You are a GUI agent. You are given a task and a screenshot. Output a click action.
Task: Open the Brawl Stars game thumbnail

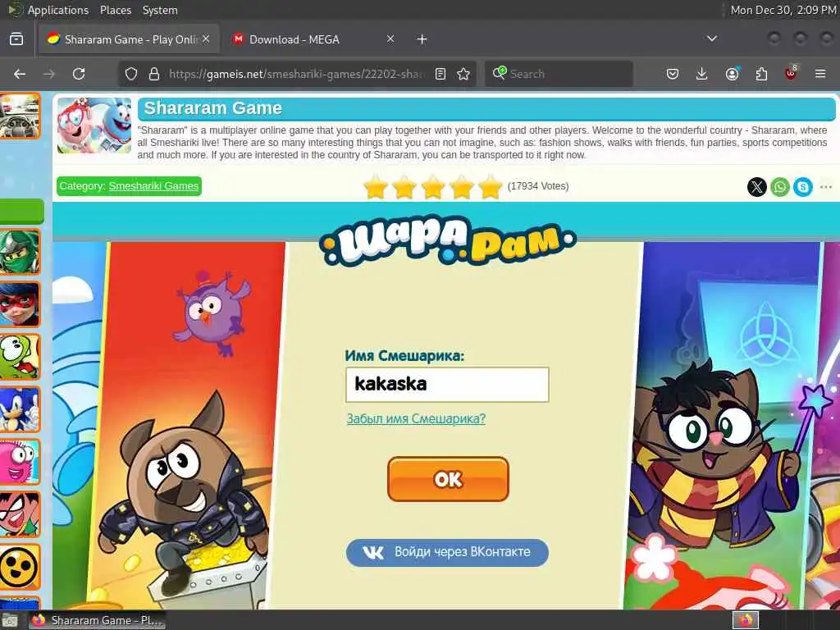21,567
